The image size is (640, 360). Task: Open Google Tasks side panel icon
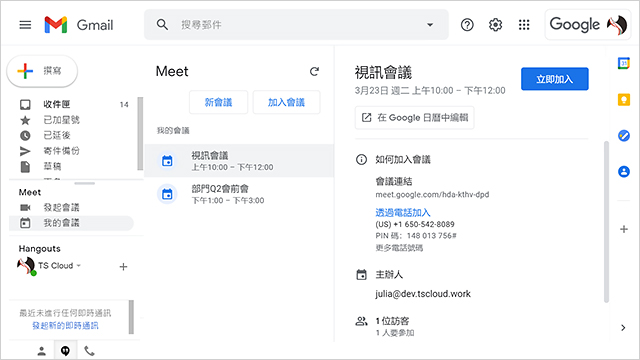point(624,136)
